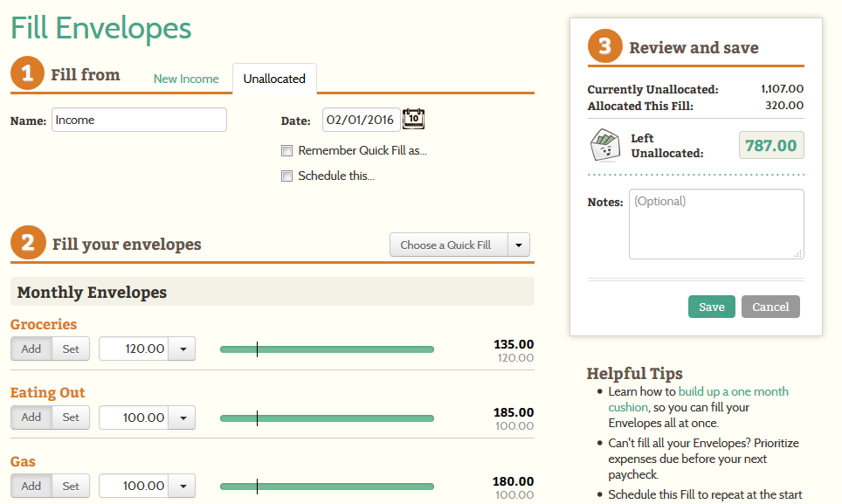842x504 pixels.
Task: Expand the Groceries amount dropdown arrow
Action: [183, 349]
